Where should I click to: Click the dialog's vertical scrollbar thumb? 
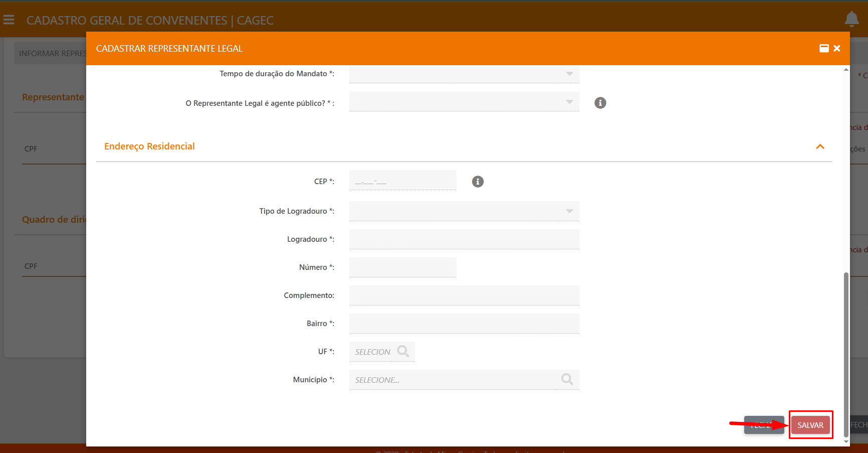click(x=846, y=351)
